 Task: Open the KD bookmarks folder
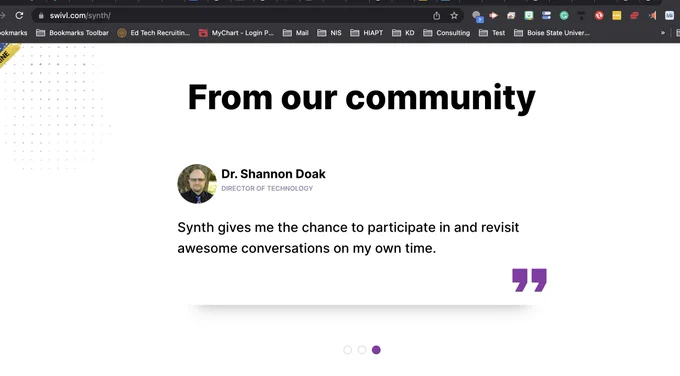[x=403, y=33]
